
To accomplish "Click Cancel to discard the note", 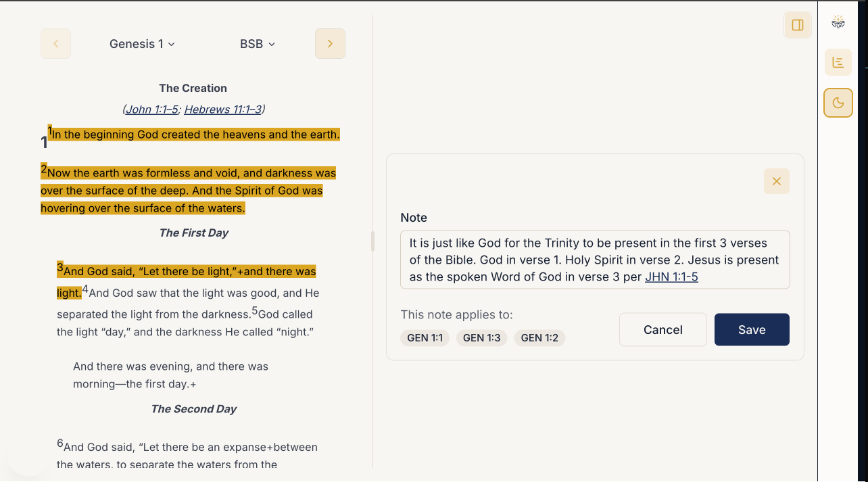I will pos(663,330).
